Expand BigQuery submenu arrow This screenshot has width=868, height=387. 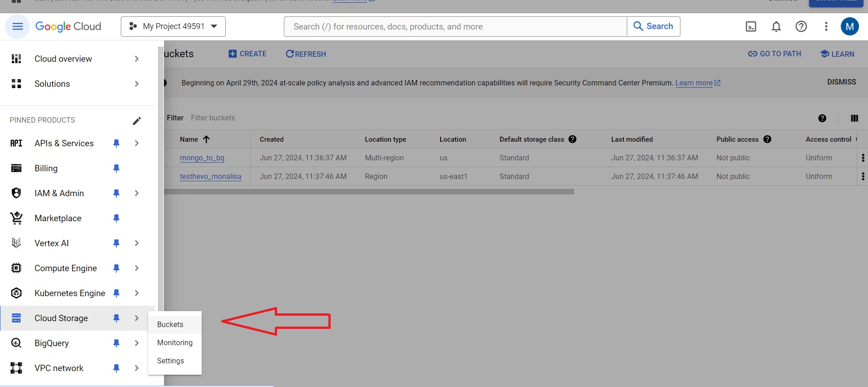pyautogui.click(x=137, y=343)
